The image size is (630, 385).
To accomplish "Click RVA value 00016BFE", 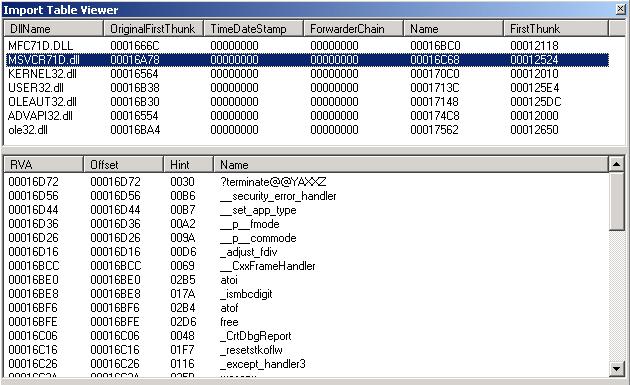I will (33, 322).
